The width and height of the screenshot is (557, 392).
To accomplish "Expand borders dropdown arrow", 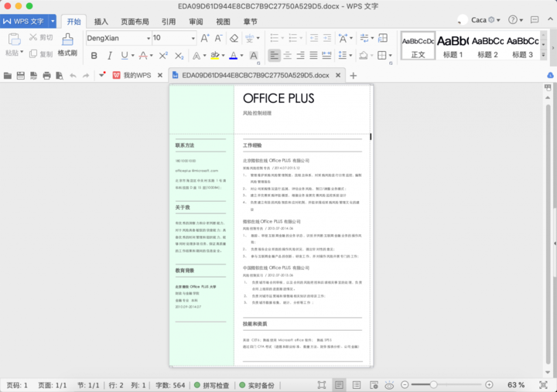I will click(391, 56).
